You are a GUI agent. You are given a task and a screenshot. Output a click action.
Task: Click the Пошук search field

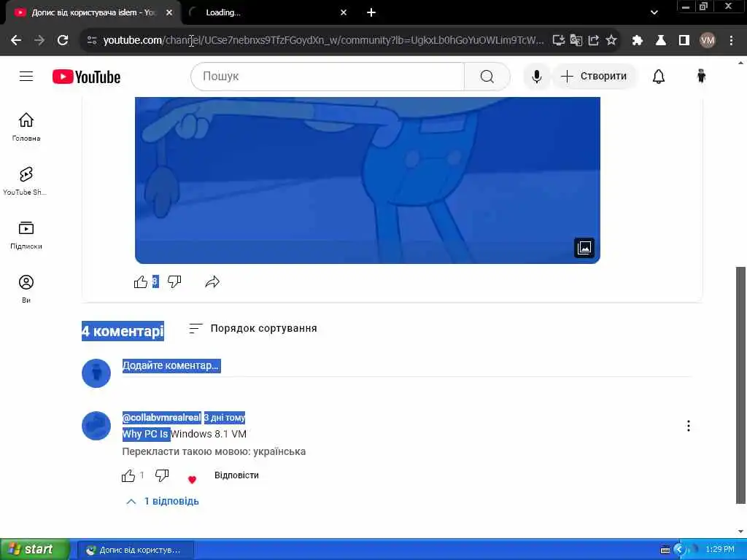coord(328,76)
